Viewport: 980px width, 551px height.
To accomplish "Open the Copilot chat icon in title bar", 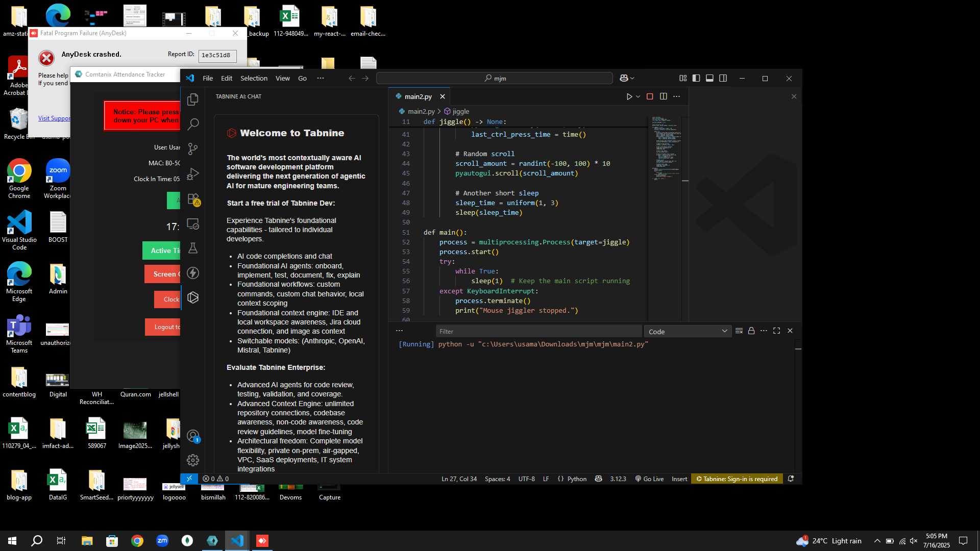I will pyautogui.click(x=624, y=78).
